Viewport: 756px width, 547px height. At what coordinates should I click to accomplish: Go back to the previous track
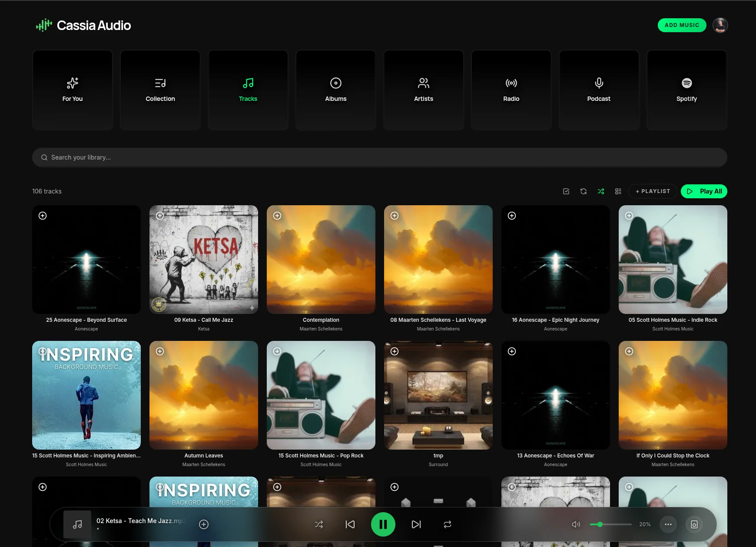click(350, 524)
